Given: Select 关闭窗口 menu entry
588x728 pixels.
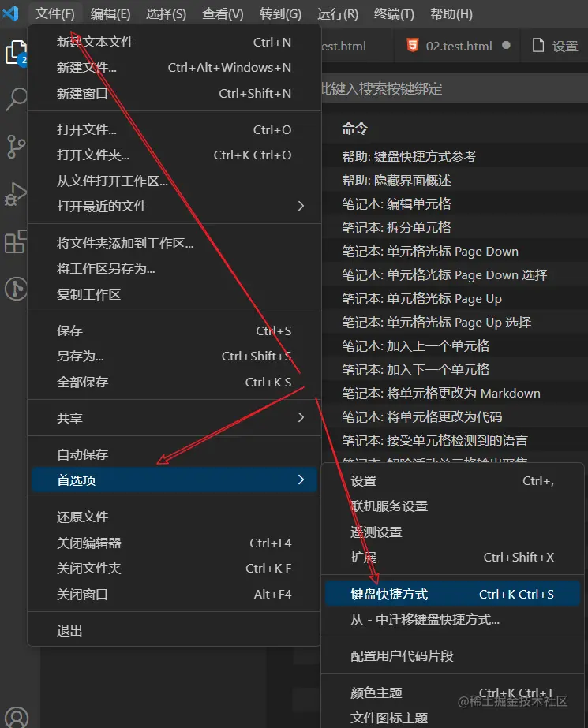Looking at the screenshot, I should click(x=174, y=594).
